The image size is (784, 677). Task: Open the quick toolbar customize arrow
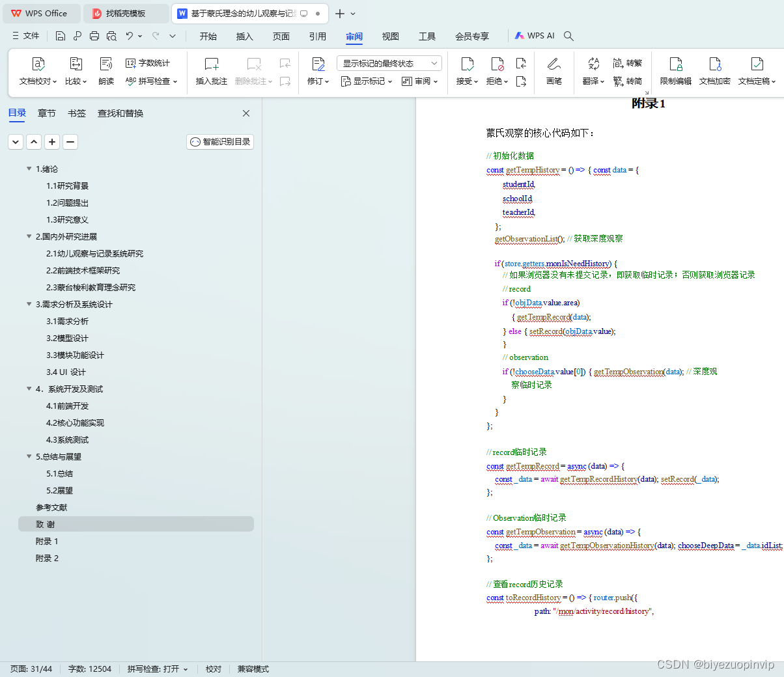tap(173, 36)
